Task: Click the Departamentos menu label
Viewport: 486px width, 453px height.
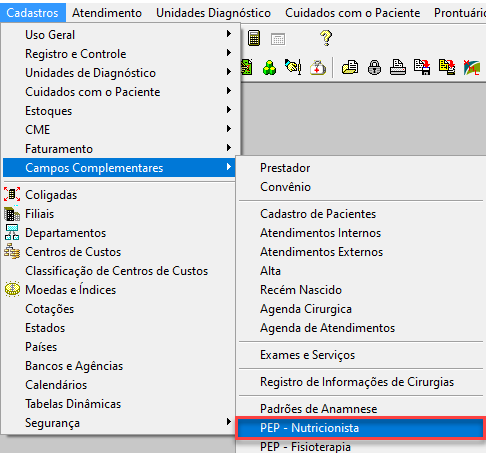Action: tap(66, 233)
